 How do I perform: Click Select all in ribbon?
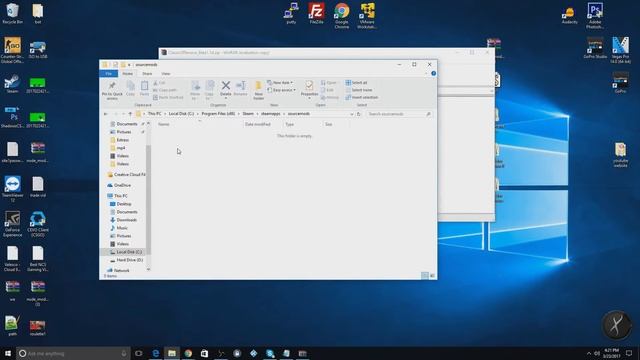click(x=356, y=82)
